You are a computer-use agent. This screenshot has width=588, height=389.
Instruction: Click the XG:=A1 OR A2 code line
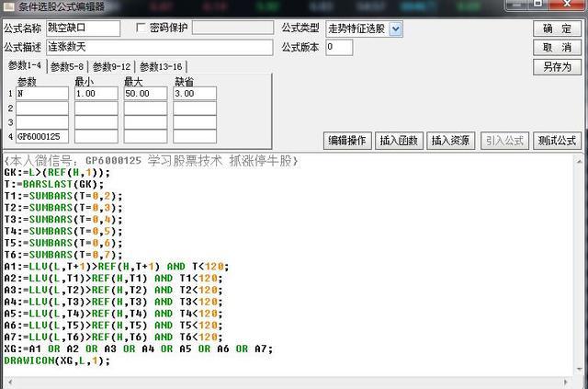pos(139,349)
